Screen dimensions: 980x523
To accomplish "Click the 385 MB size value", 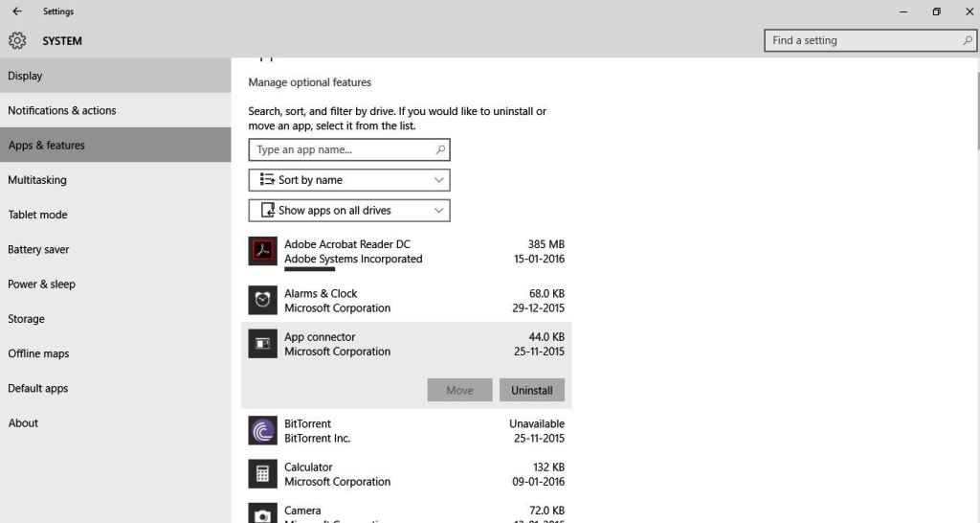I will (x=546, y=244).
